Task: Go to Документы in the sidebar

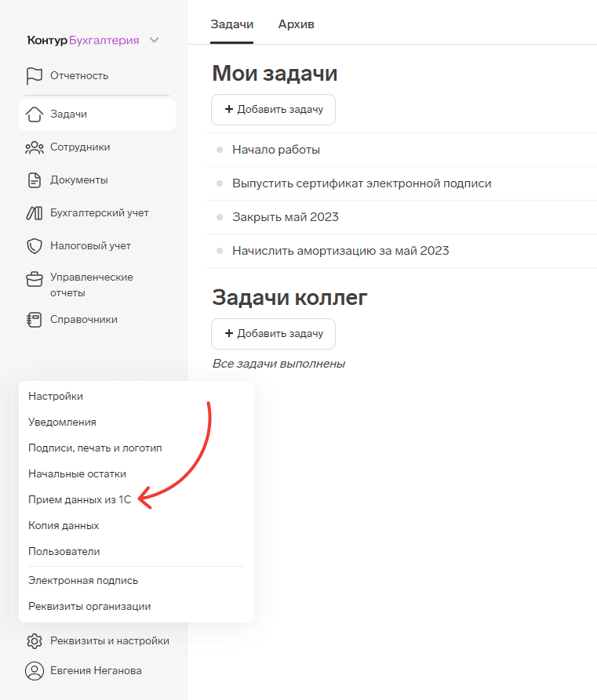Action: pos(79,180)
